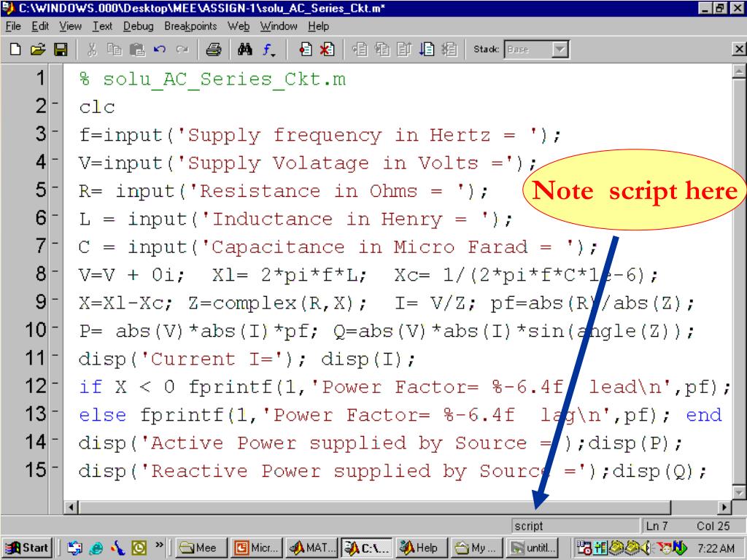Open the Web menu
Image resolution: width=747 pixels, height=560 pixels.
click(x=239, y=27)
